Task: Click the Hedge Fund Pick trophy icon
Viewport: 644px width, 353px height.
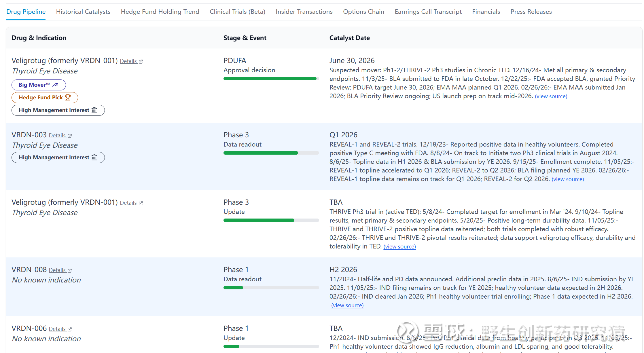Action: pos(68,97)
